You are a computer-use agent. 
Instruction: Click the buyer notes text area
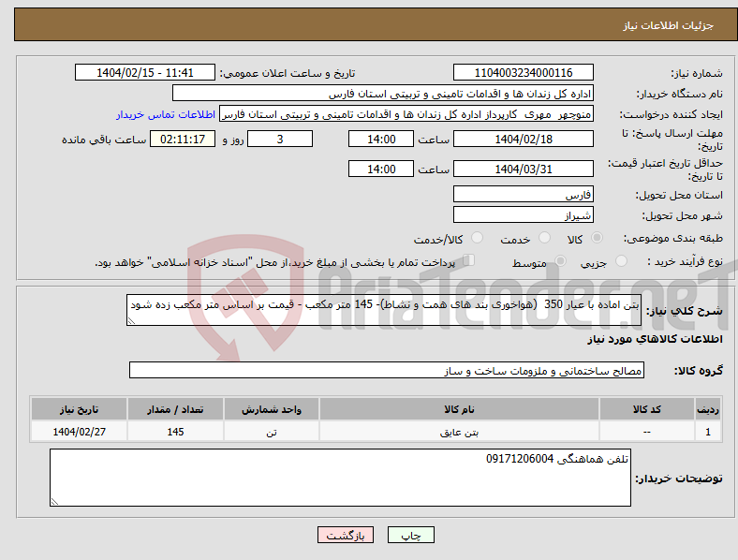coord(340,478)
